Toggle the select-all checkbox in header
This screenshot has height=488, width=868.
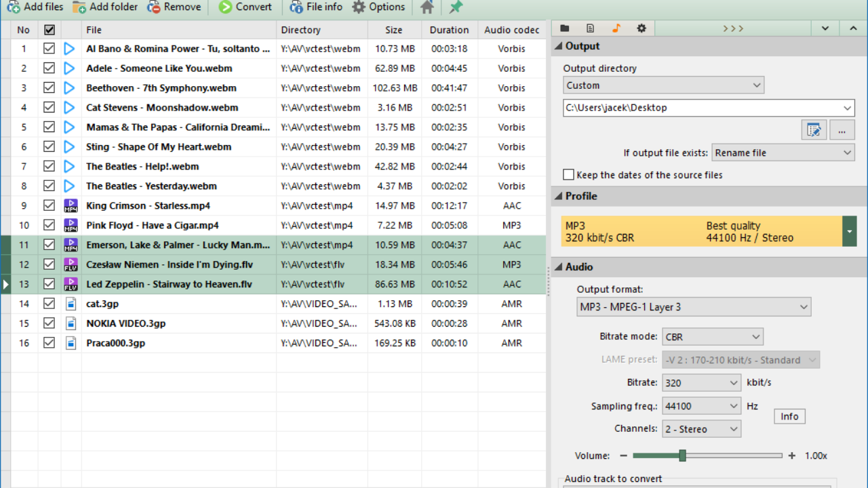[x=49, y=30]
